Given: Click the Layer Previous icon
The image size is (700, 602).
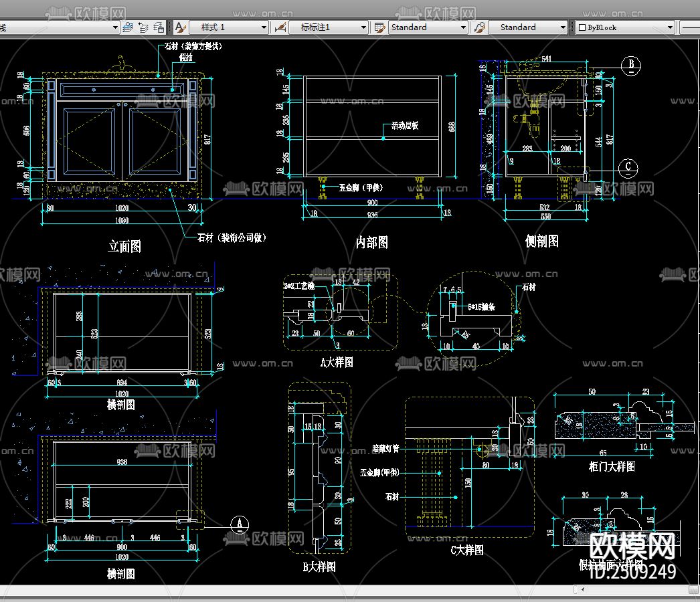Looking at the screenshot, I should point(143,27).
